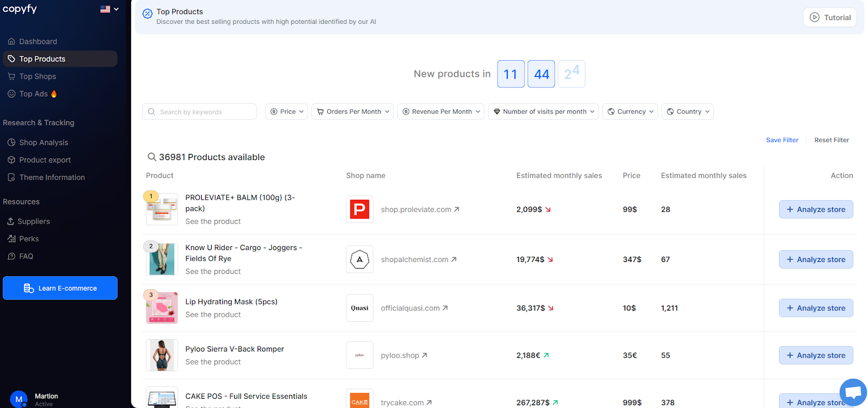Open officialquasi.com external link

click(414, 308)
